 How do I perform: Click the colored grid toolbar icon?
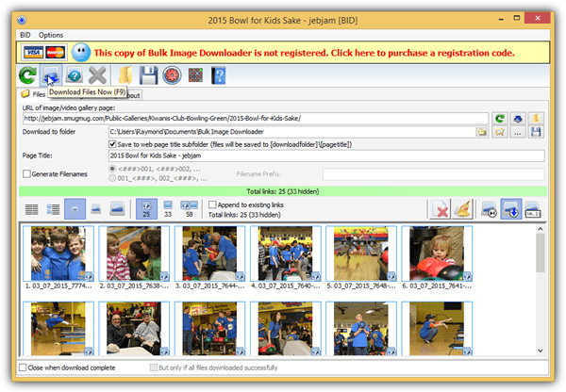tap(195, 75)
